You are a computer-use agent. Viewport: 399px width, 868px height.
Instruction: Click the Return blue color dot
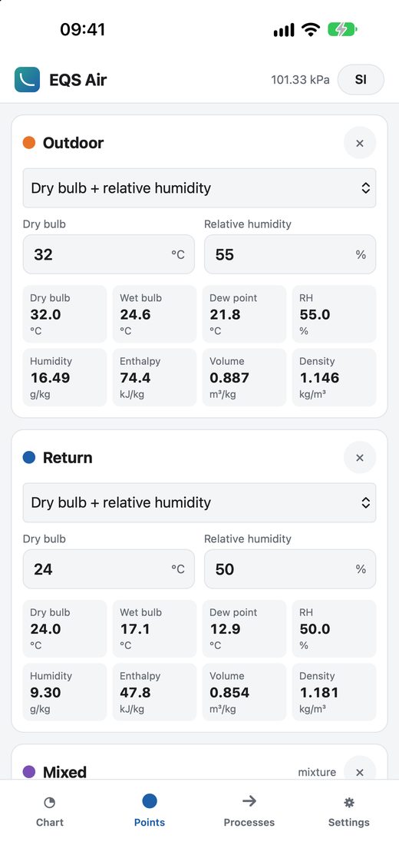coord(28,457)
